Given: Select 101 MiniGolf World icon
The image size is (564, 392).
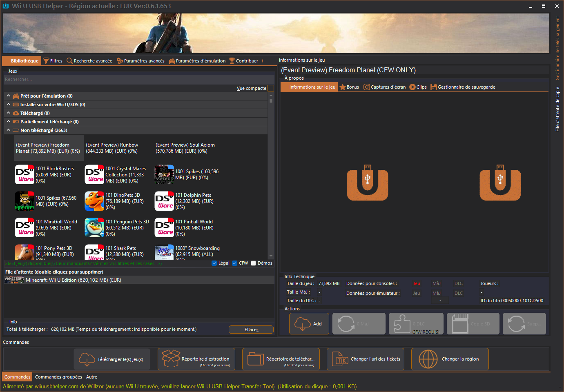Looking at the screenshot, I should click(x=25, y=228).
